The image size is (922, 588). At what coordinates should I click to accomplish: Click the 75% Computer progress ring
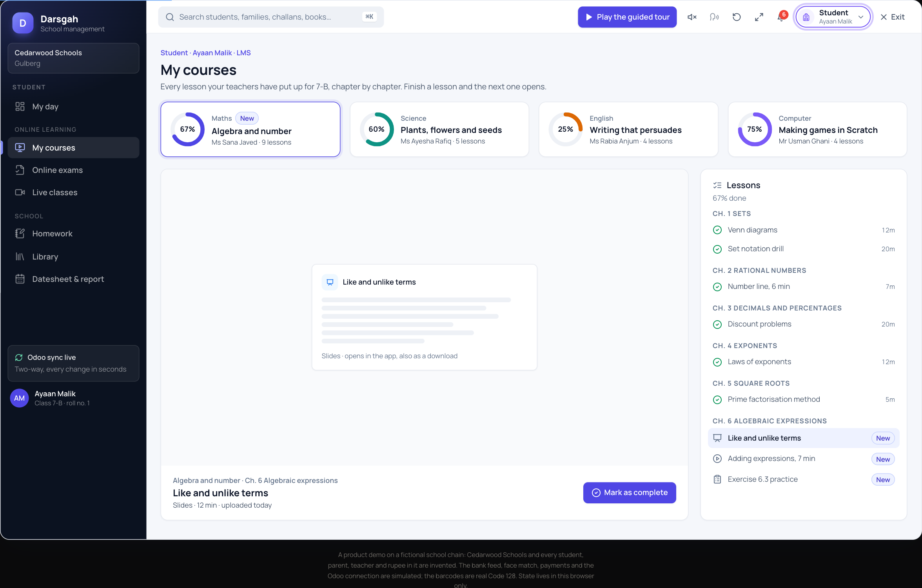(755, 129)
